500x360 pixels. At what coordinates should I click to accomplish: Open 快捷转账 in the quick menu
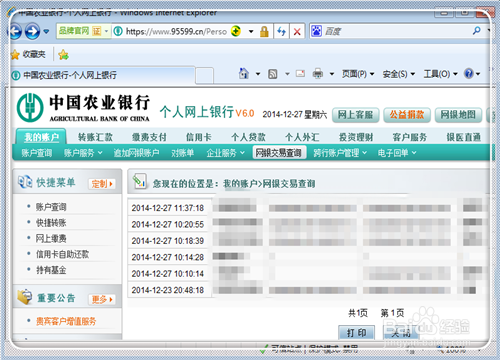(51, 223)
